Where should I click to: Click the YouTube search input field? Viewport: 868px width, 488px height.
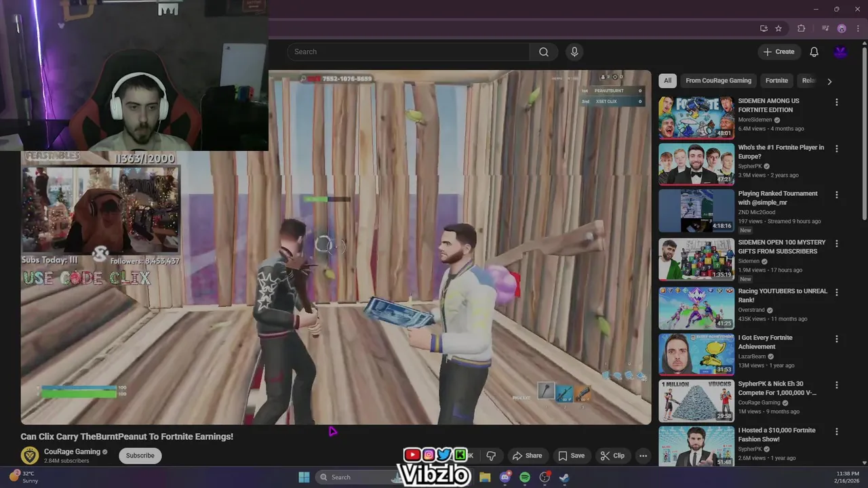point(408,52)
